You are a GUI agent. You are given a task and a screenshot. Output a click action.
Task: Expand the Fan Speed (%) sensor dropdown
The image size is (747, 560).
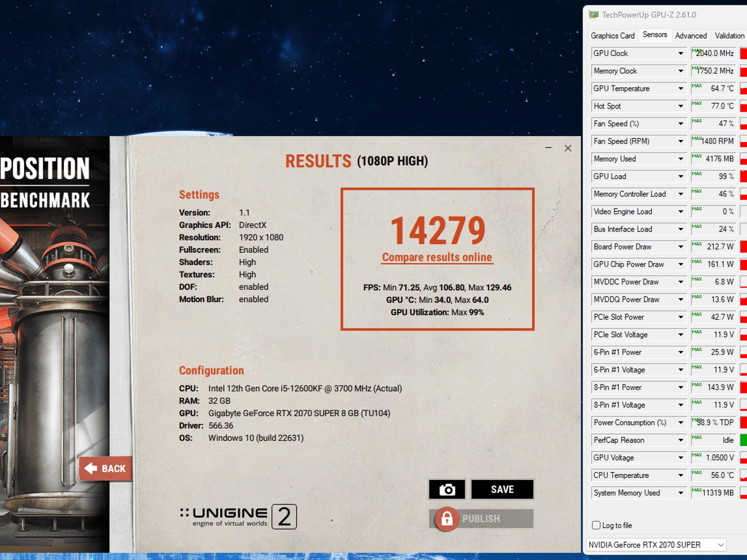pos(681,124)
